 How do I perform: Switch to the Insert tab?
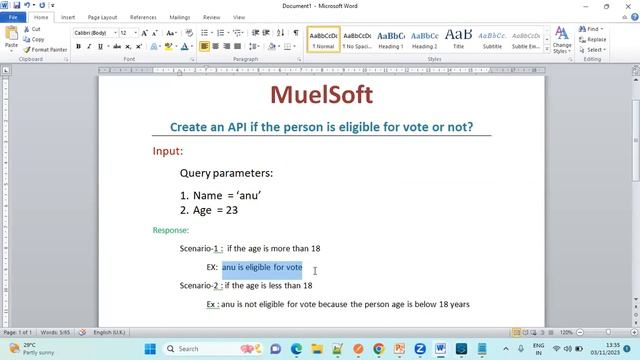[x=68, y=17]
